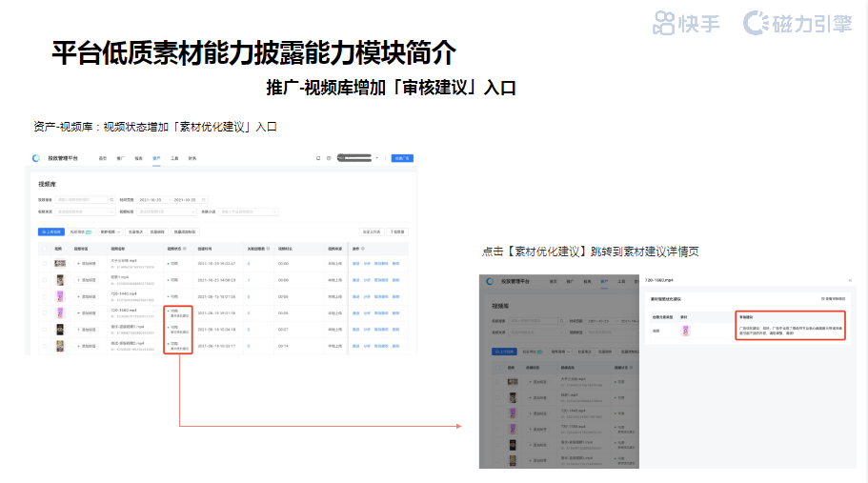Click linked creative count 5 in 00:27 row

click(249, 330)
